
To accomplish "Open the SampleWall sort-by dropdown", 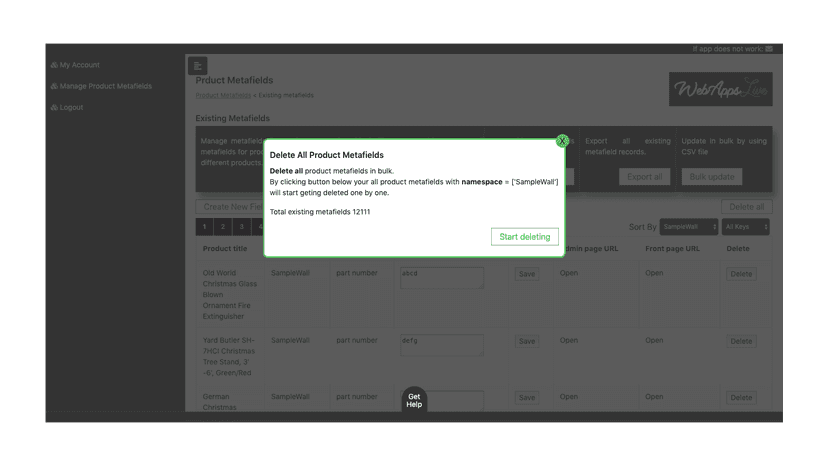I will 689,227.
